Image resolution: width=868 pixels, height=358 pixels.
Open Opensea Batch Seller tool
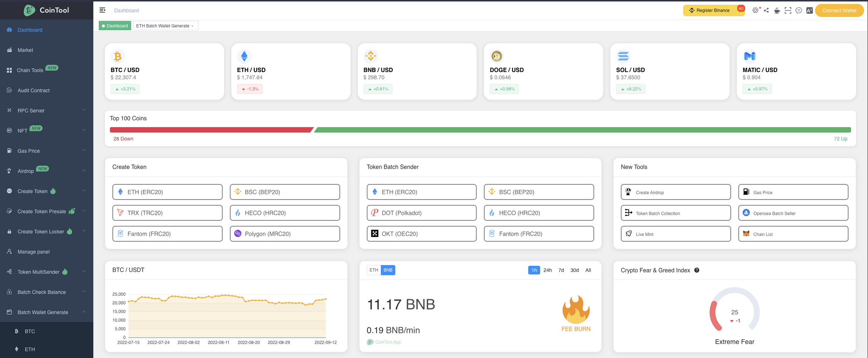point(793,213)
